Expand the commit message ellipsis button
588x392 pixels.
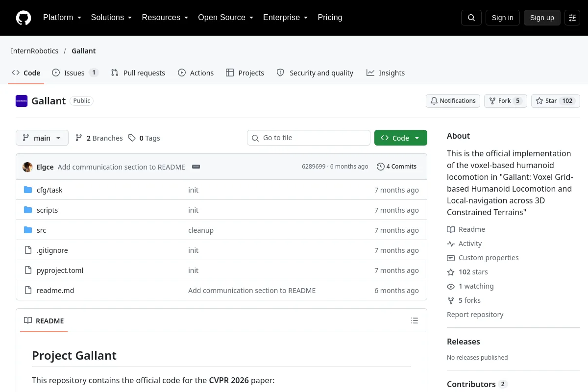(196, 167)
